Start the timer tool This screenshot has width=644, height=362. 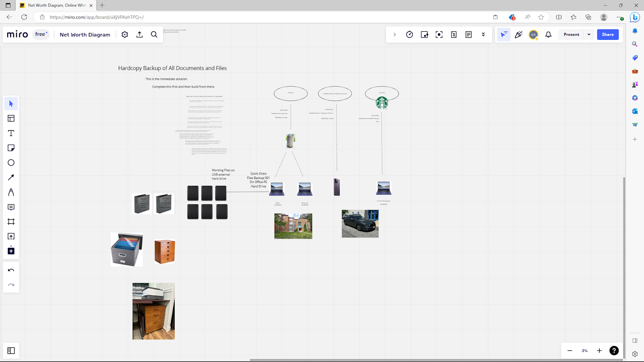[409, 35]
